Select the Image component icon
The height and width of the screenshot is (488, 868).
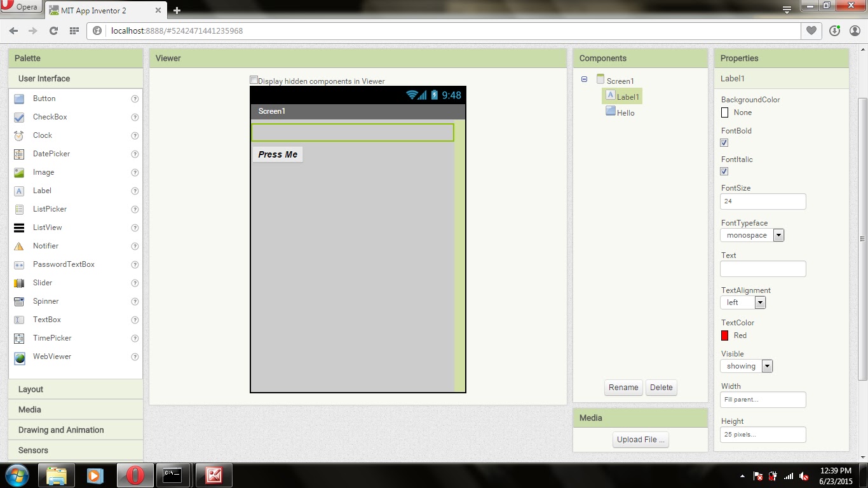43,172
